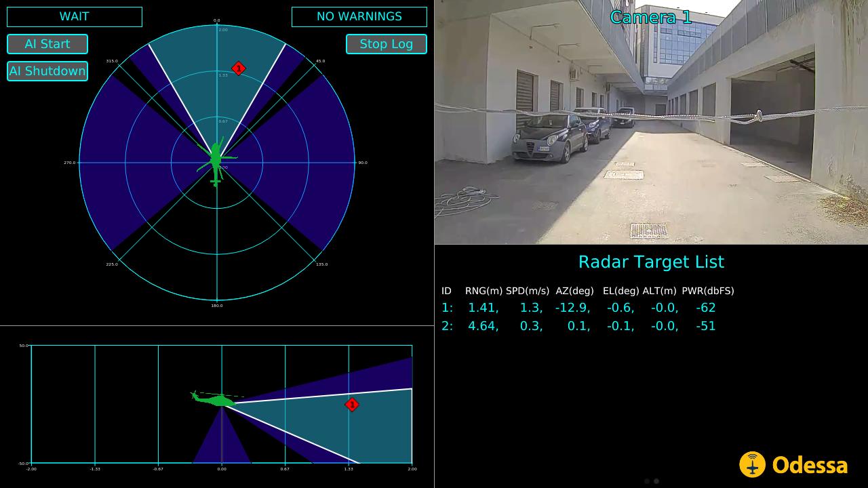Screen dimensions: 868x488
Task: Click the Camera 1 label
Action: (650, 18)
